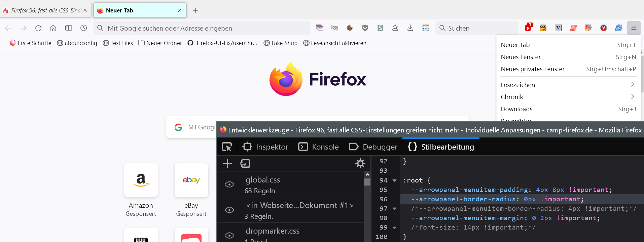Click the blue sync arrows extension icon
Image resolution: width=644 pixels, height=242 pixels.
pyautogui.click(x=619, y=28)
